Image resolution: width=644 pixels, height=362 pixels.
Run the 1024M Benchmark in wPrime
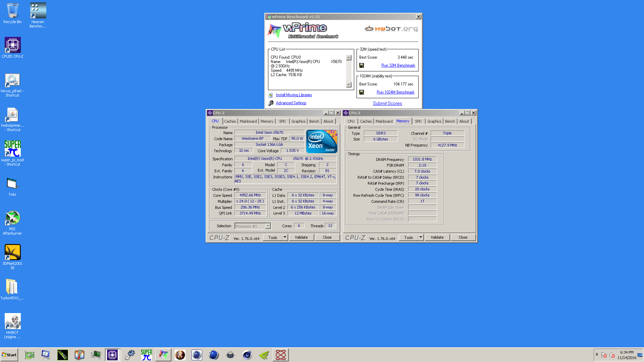pyautogui.click(x=395, y=92)
